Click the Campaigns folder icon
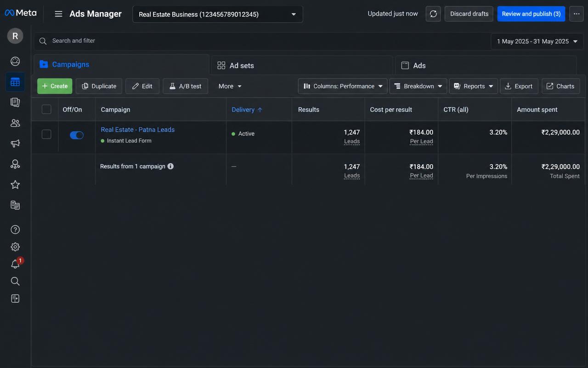 tap(44, 64)
